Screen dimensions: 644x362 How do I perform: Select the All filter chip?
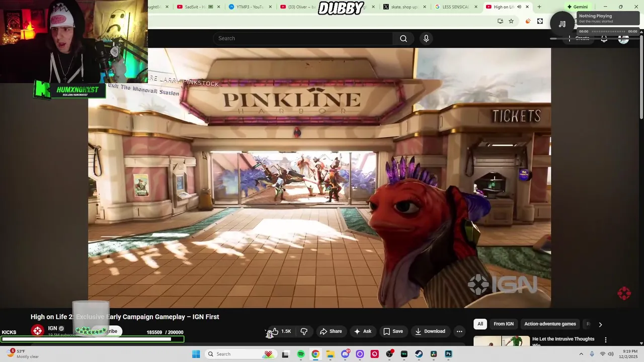480,324
